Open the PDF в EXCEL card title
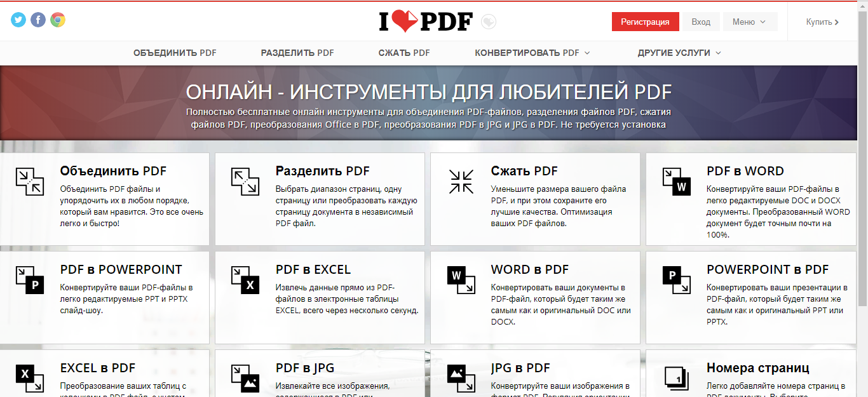The width and height of the screenshot is (868, 397). coord(313,269)
